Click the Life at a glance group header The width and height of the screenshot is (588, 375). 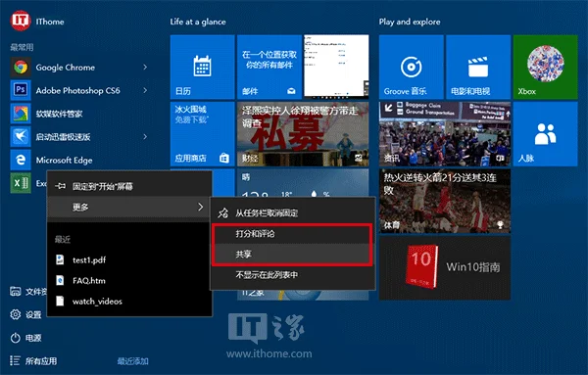pyautogui.click(x=198, y=22)
